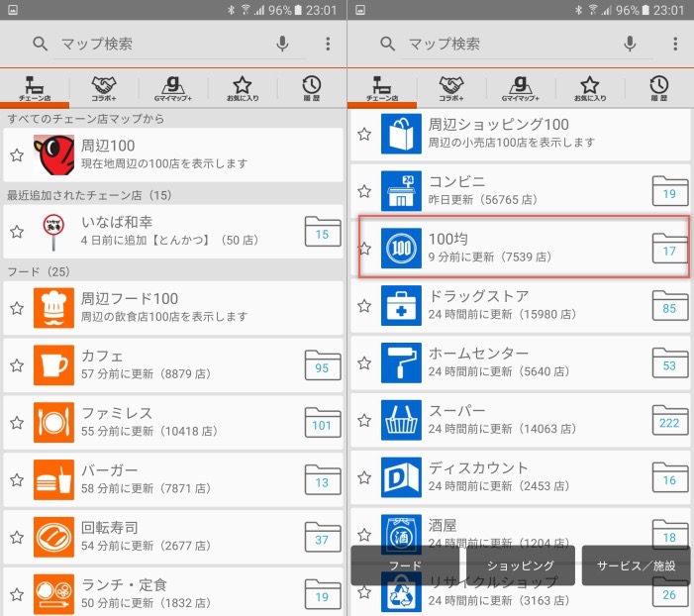694x616 pixels.
Task: Select the チェーン店 tab in left screen
Action: (x=35, y=88)
